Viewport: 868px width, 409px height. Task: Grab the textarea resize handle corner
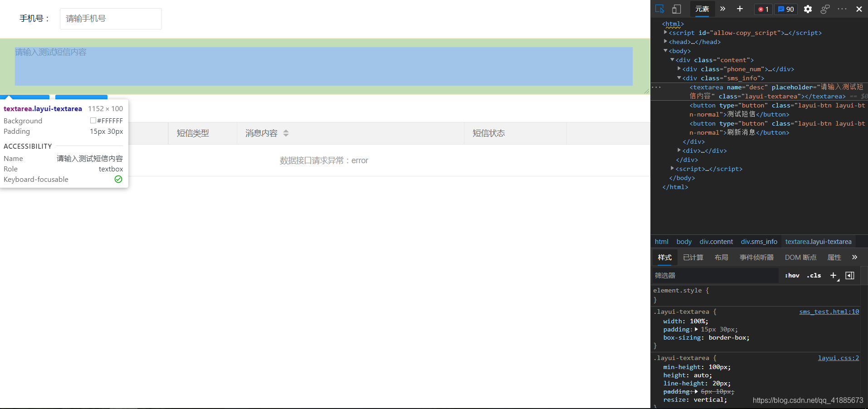[x=647, y=91]
